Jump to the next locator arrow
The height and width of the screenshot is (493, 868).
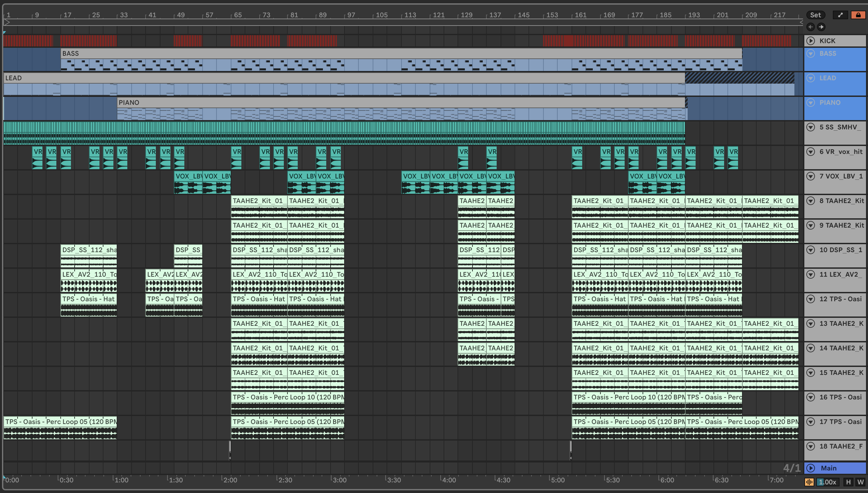click(x=821, y=27)
